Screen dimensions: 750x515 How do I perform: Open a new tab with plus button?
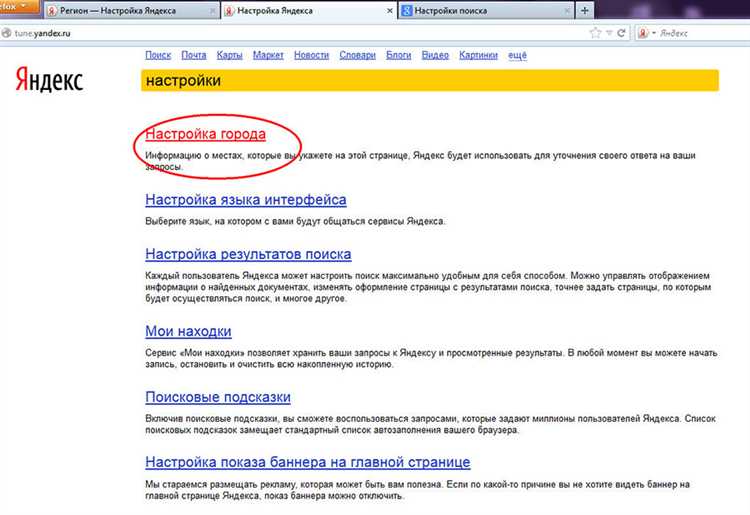point(585,11)
